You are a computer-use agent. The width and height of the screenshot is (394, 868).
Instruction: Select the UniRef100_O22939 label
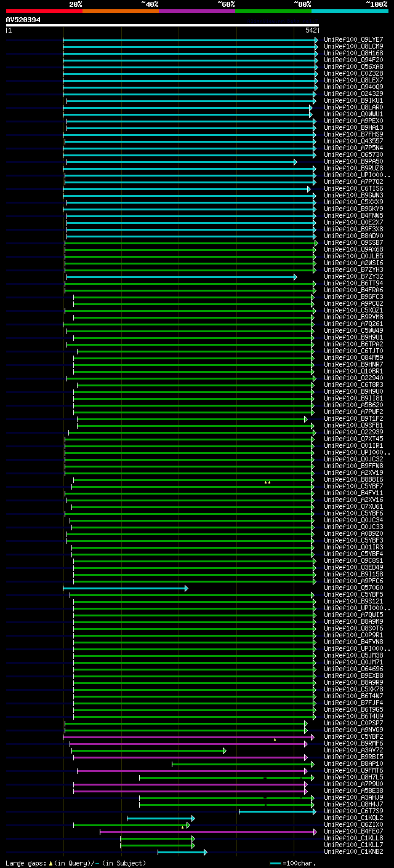point(353,432)
